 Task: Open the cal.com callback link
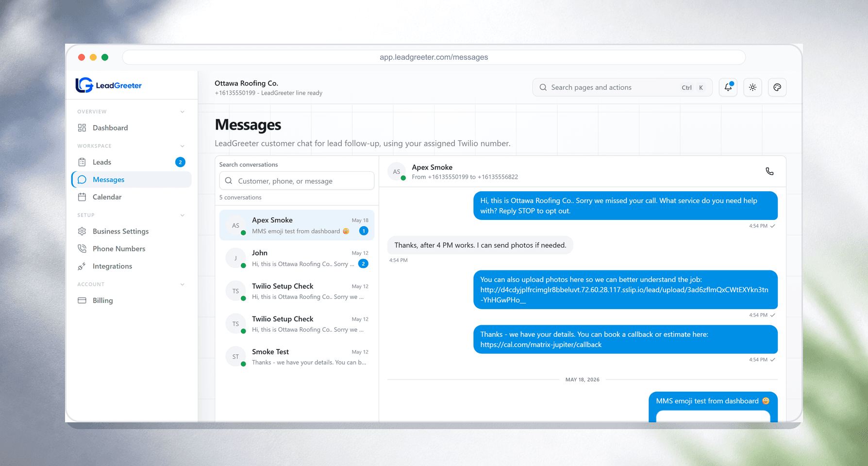[x=541, y=345]
